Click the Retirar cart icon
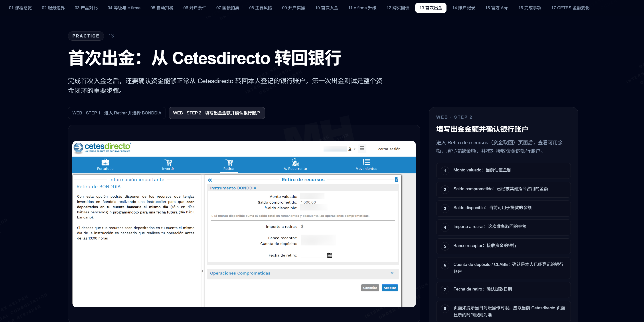 pyautogui.click(x=229, y=162)
